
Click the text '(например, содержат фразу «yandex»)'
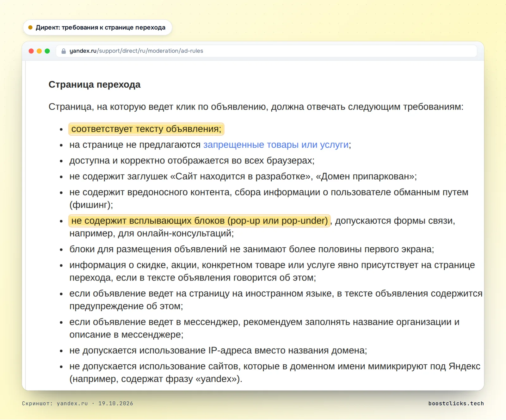(x=156, y=379)
